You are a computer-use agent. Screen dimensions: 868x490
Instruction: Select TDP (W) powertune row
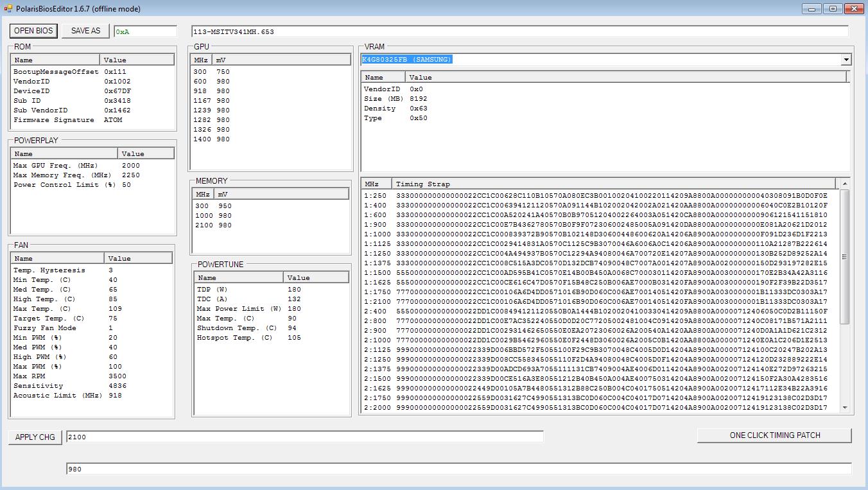coord(272,290)
